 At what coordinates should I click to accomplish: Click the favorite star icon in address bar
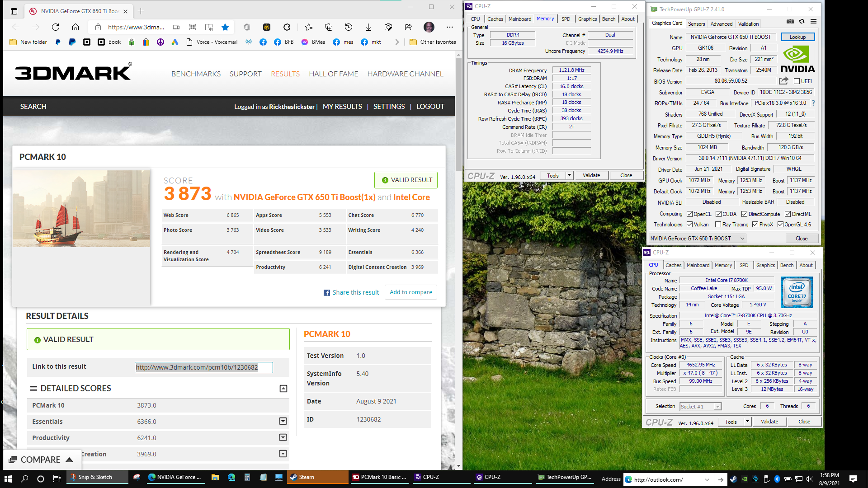click(225, 27)
